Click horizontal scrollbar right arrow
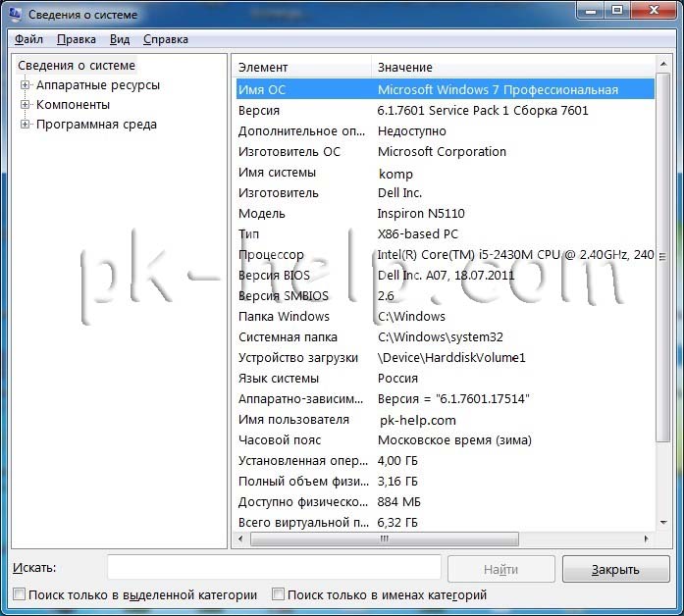The image size is (684, 616). point(647,539)
